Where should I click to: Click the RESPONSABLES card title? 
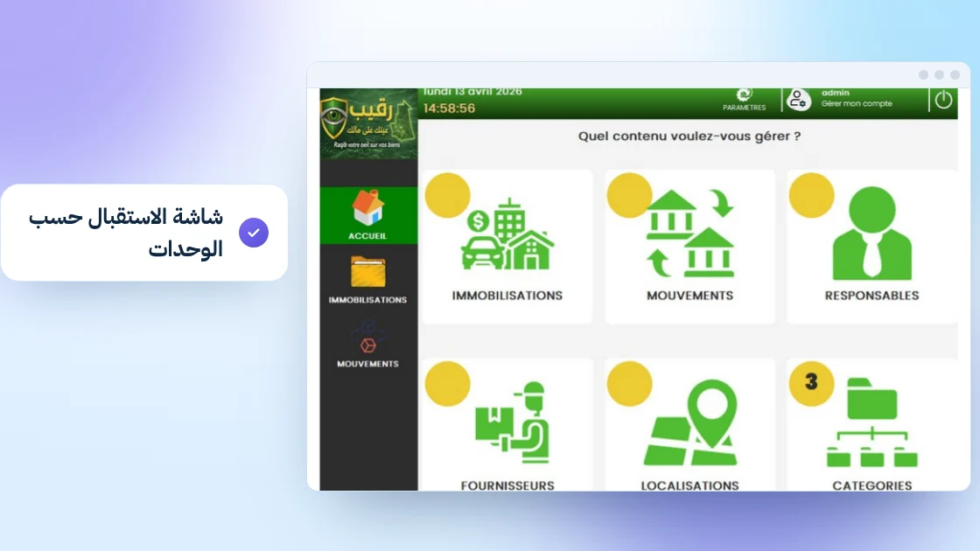click(871, 296)
